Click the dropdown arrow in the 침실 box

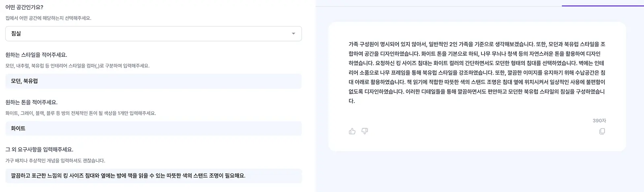293,33
